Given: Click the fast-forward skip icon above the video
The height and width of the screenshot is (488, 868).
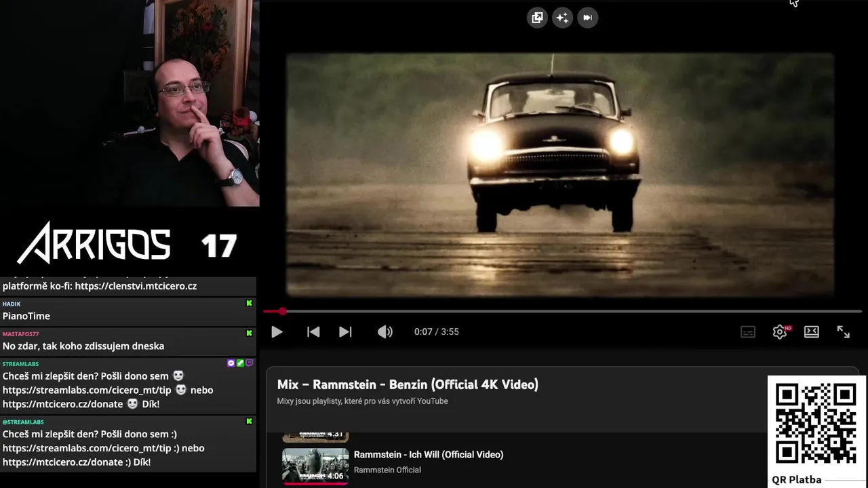Looking at the screenshot, I should click(x=587, y=18).
